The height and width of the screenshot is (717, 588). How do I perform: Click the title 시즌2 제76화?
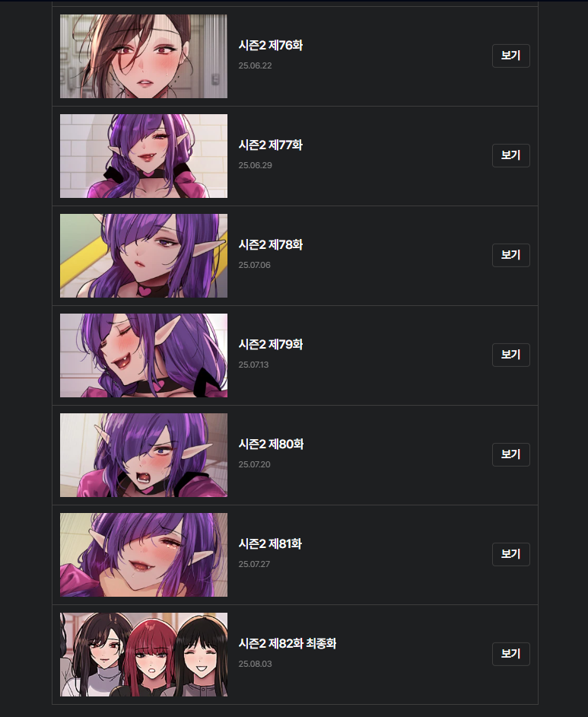coord(271,45)
